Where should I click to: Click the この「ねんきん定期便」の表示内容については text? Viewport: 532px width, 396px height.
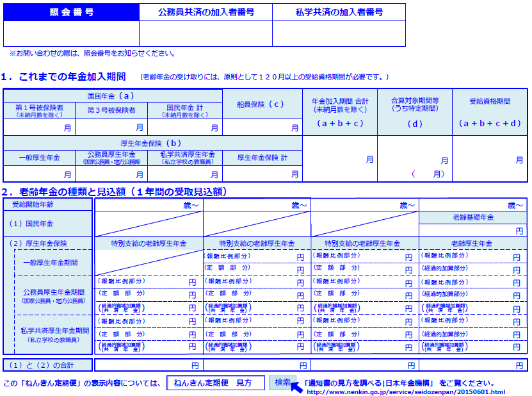[82, 383]
